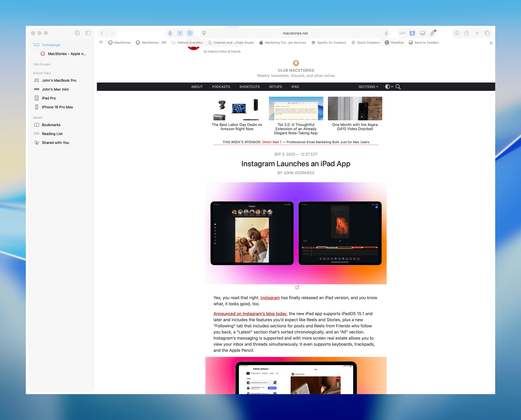Expand the SECTIONS dropdown menu
The height and width of the screenshot is (420, 521).
click(368, 87)
